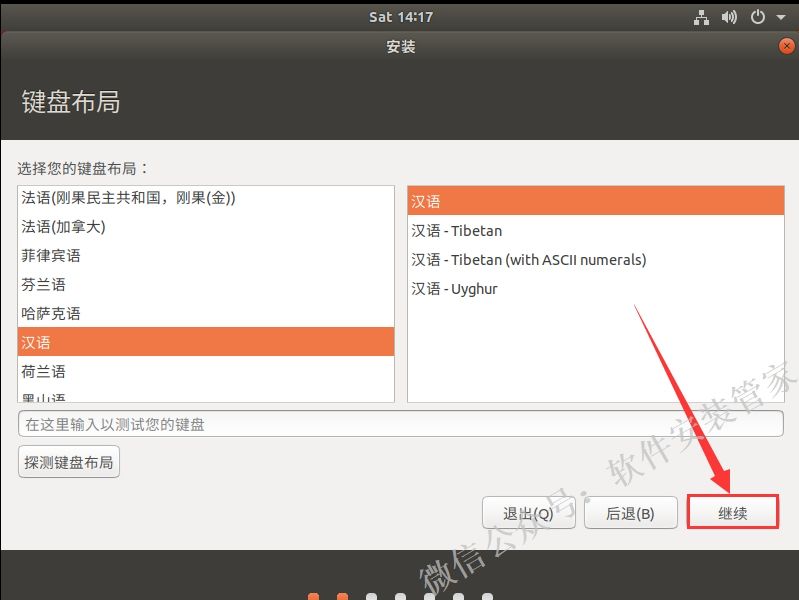The height and width of the screenshot is (600, 799).
Task: Click the power icon in top bar
Action: point(758,17)
